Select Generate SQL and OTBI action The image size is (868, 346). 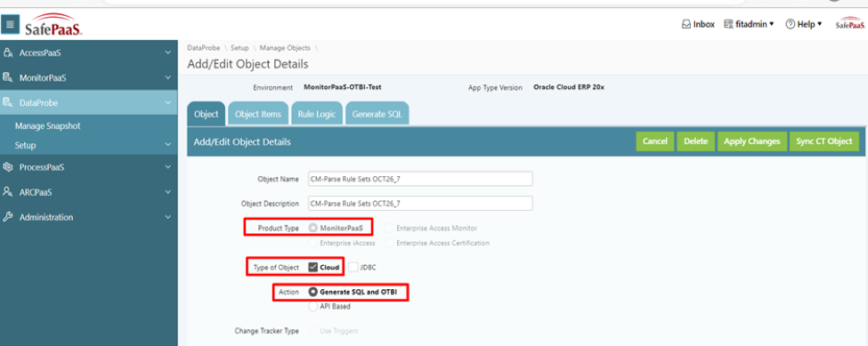[313, 292]
